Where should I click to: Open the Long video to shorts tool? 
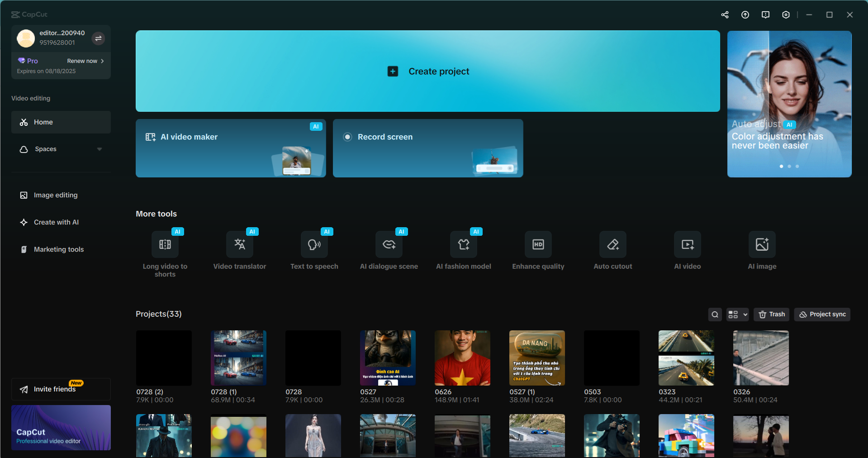click(x=165, y=245)
